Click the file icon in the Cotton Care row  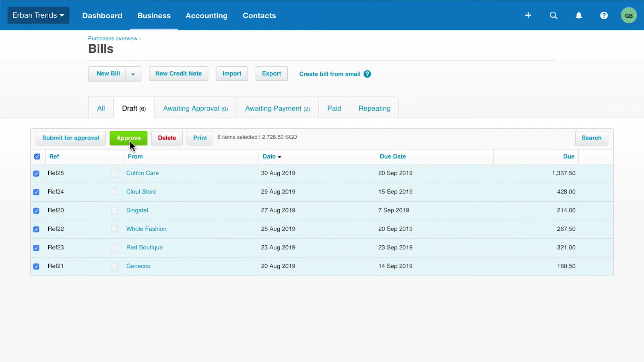point(115,173)
